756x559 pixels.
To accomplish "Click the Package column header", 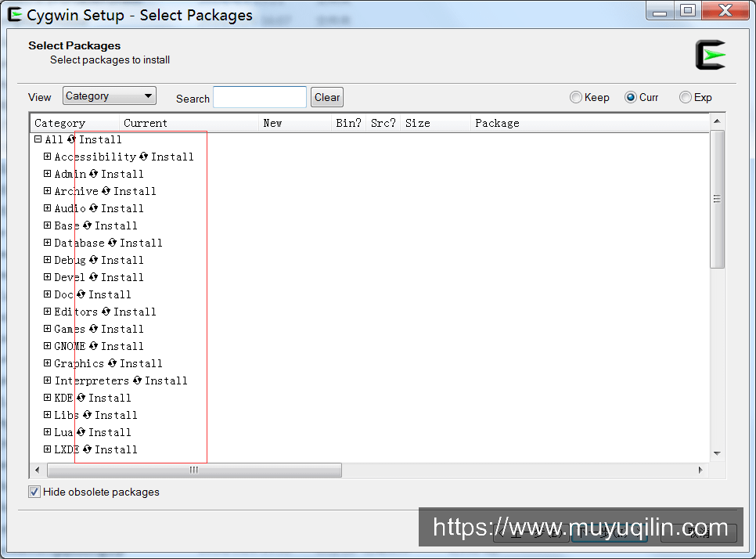I will pos(589,123).
